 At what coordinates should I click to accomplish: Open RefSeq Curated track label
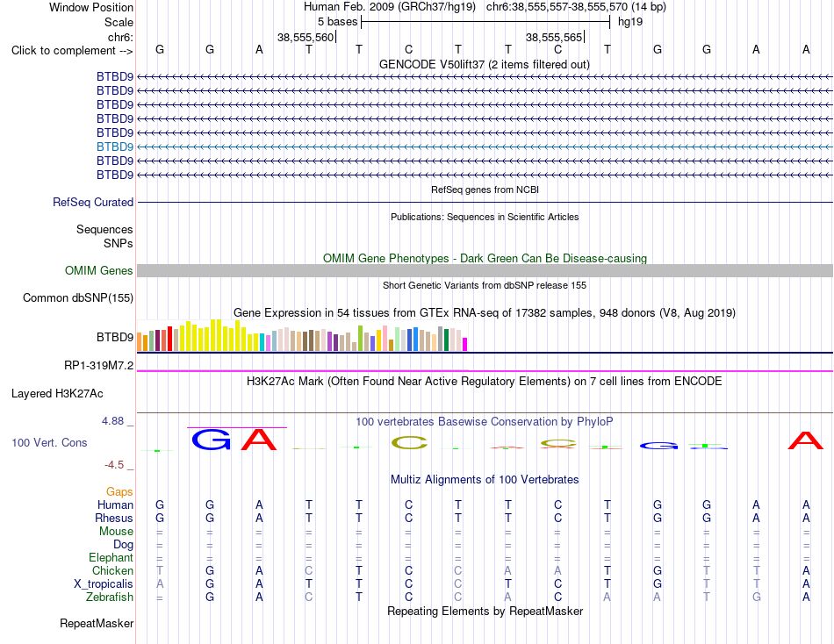click(93, 202)
